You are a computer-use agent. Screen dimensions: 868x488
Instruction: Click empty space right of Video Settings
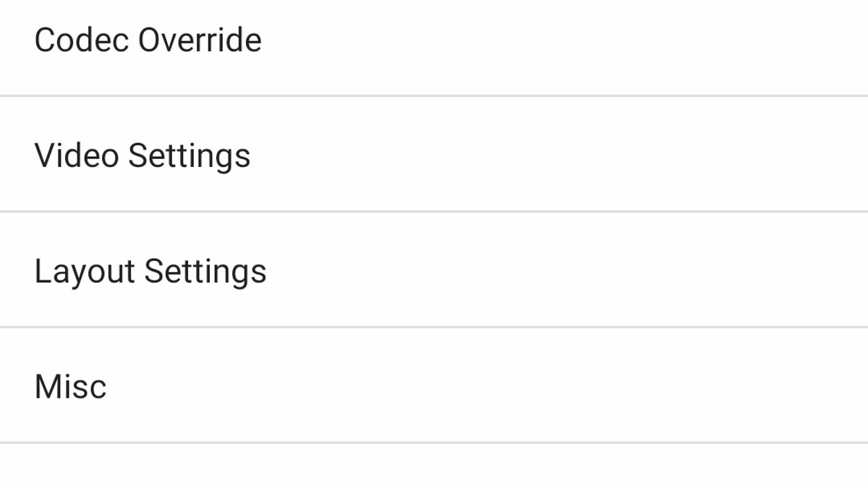click(561, 154)
